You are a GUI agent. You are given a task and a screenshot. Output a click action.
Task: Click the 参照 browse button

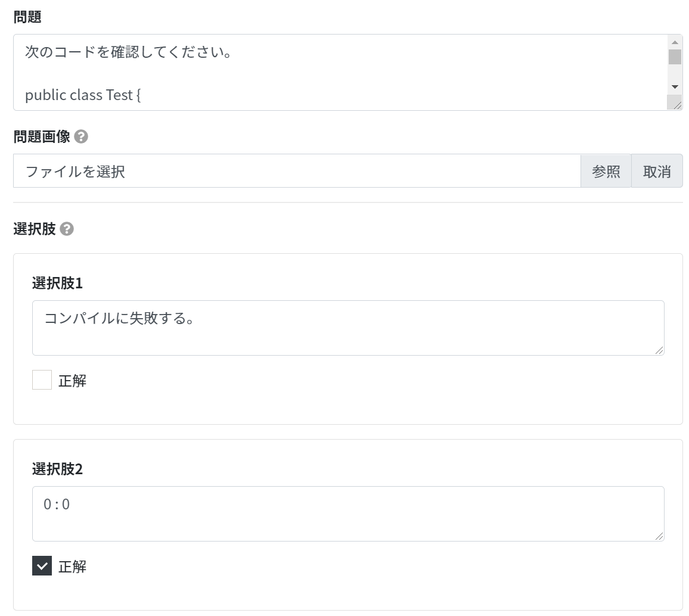pyautogui.click(x=606, y=171)
